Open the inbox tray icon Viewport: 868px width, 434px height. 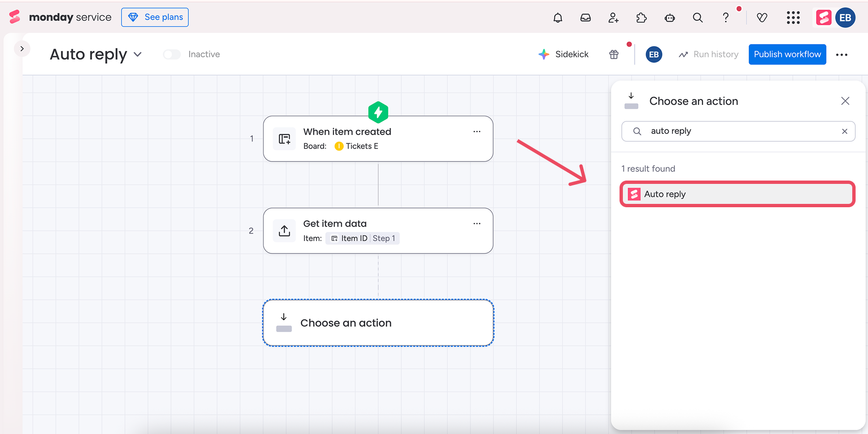pos(586,18)
